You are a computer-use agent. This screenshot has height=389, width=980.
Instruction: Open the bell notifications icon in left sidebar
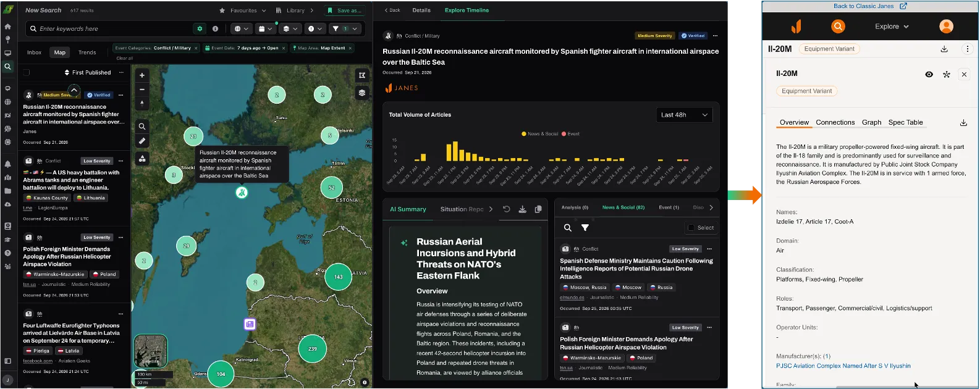point(7,164)
